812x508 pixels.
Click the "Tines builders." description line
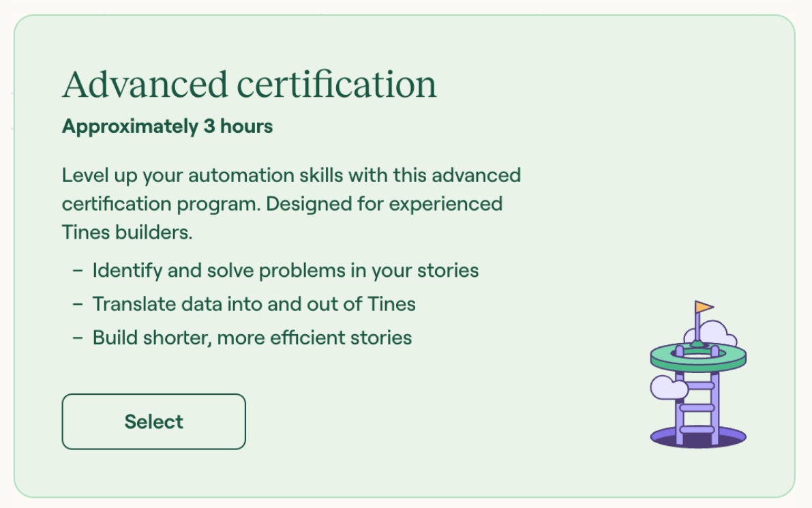[127, 233]
